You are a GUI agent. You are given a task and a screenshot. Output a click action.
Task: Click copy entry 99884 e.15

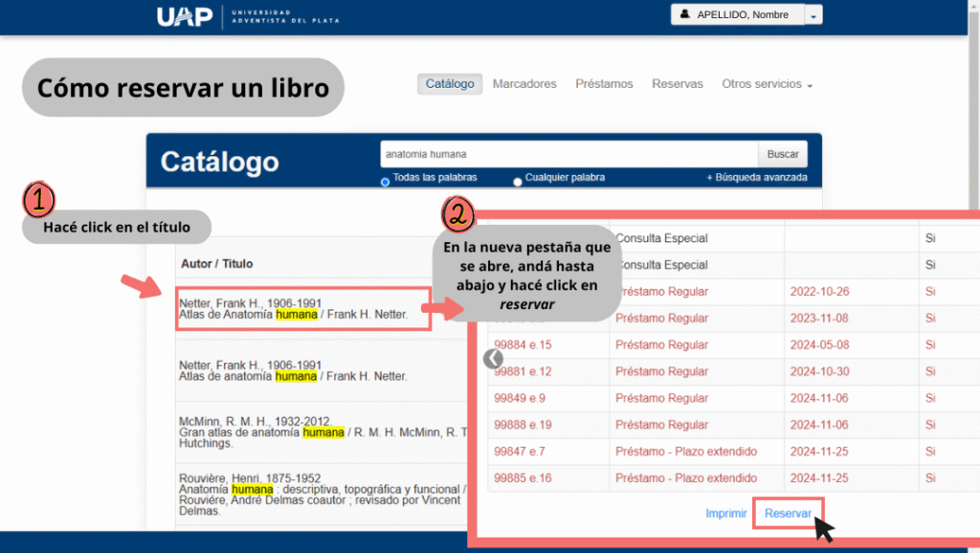523,344
